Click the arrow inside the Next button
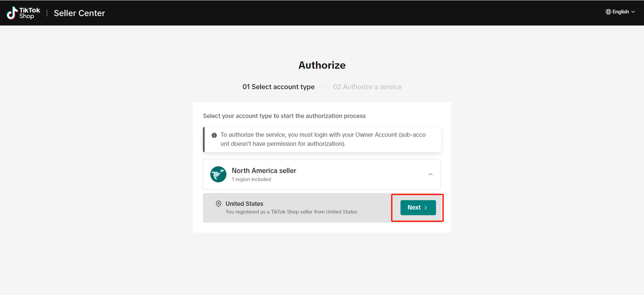 click(x=426, y=207)
